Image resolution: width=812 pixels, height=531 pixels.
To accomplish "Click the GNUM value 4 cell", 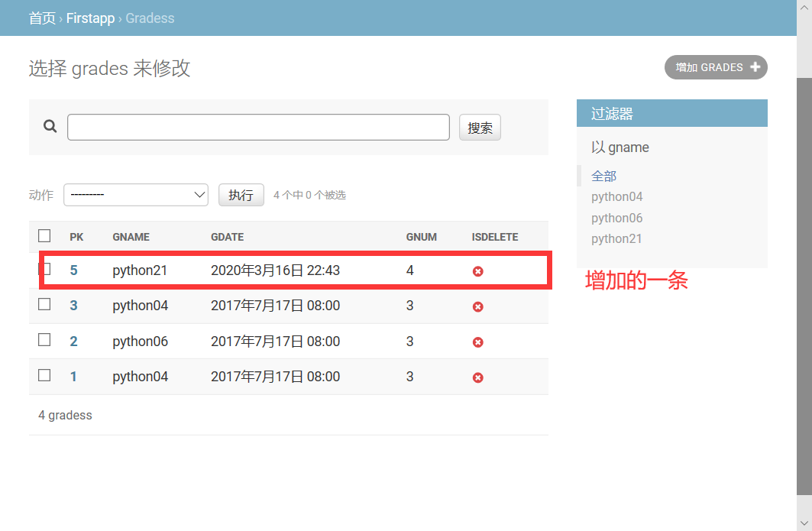I will (x=409, y=270).
